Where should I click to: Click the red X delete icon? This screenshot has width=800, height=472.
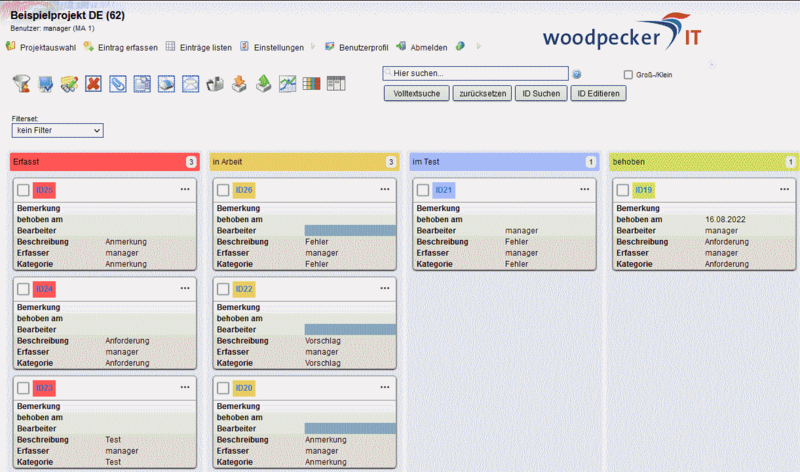click(x=94, y=84)
